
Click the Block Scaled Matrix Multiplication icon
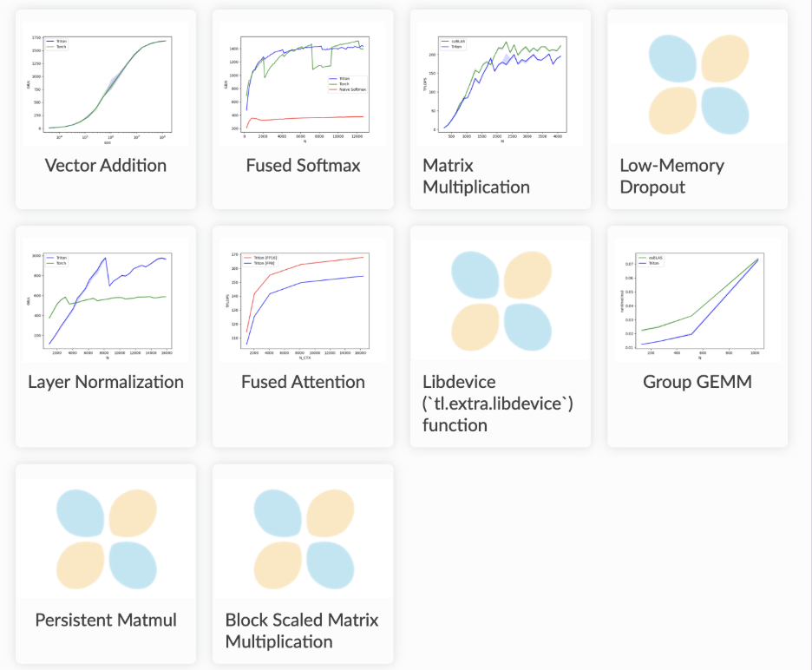(303, 537)
